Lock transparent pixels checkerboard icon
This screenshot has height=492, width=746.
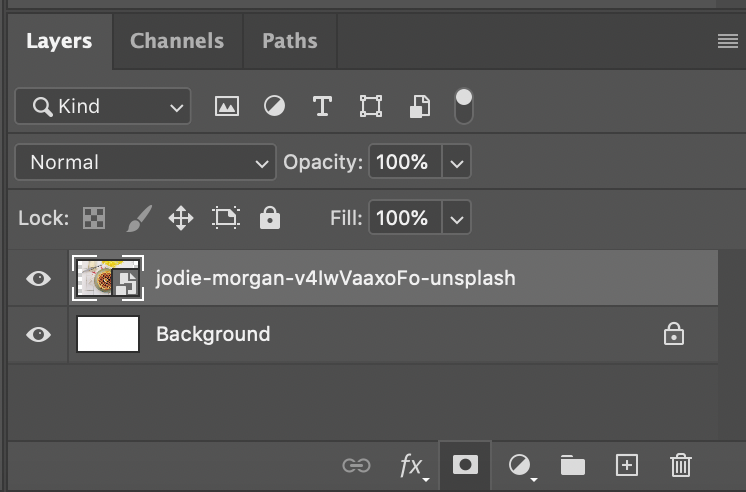(94, 218)
